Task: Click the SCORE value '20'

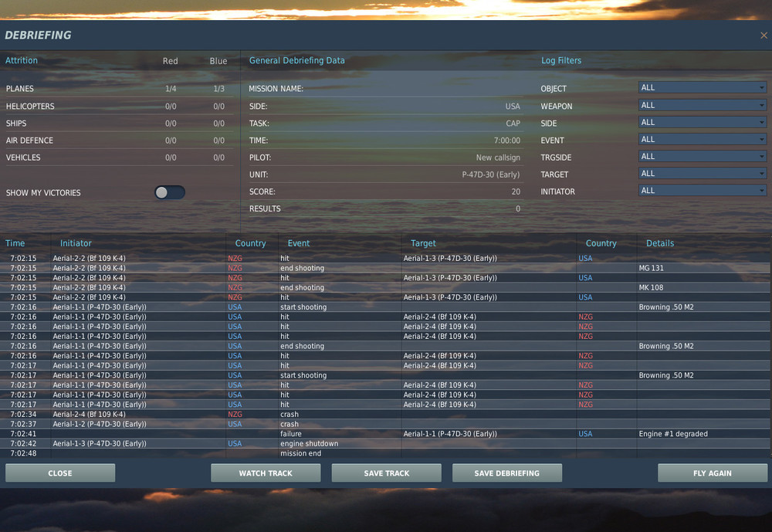Action: point(516,191)
